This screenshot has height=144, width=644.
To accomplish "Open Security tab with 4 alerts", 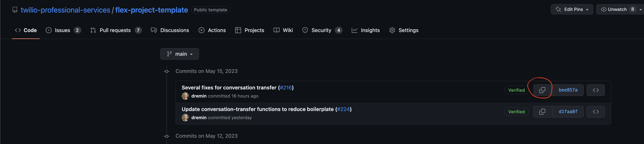I will click(x=322, y=30).
